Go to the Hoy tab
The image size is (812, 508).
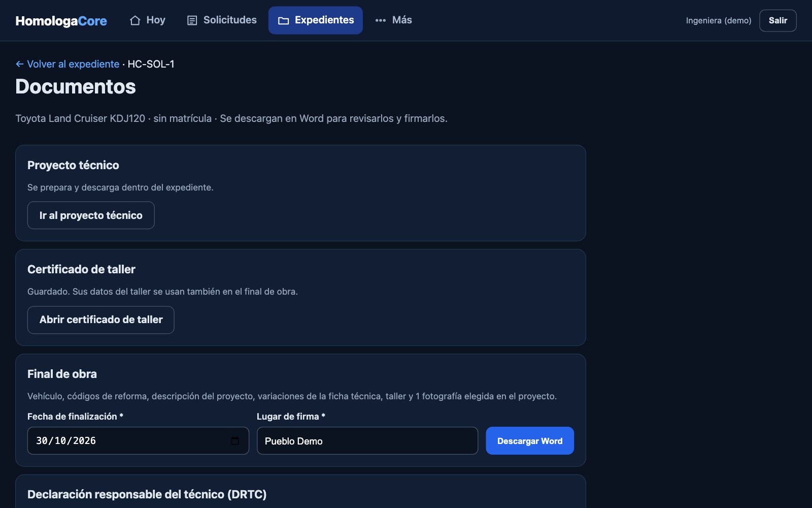point(148,20)
